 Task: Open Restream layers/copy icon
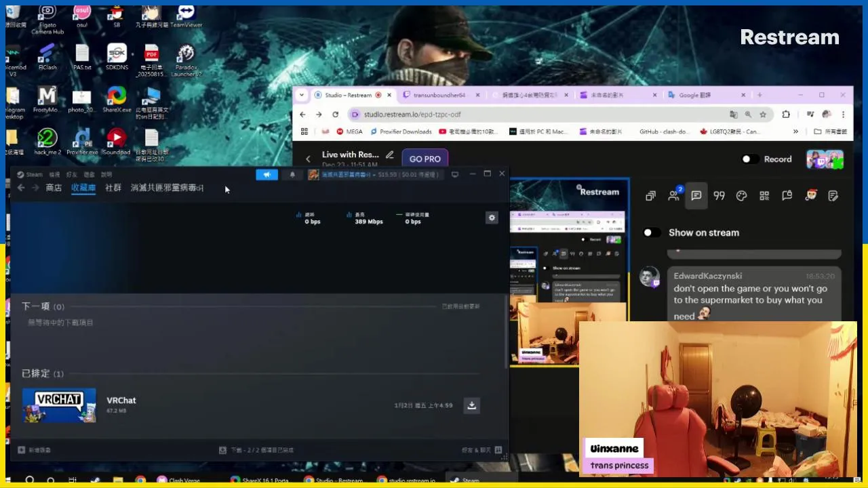click(650, 196)
